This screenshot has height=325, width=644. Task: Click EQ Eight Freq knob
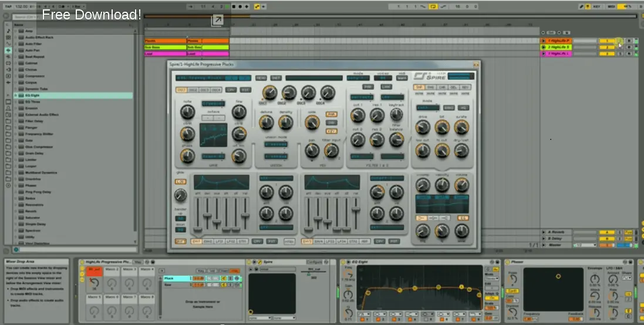pos(348,274)
